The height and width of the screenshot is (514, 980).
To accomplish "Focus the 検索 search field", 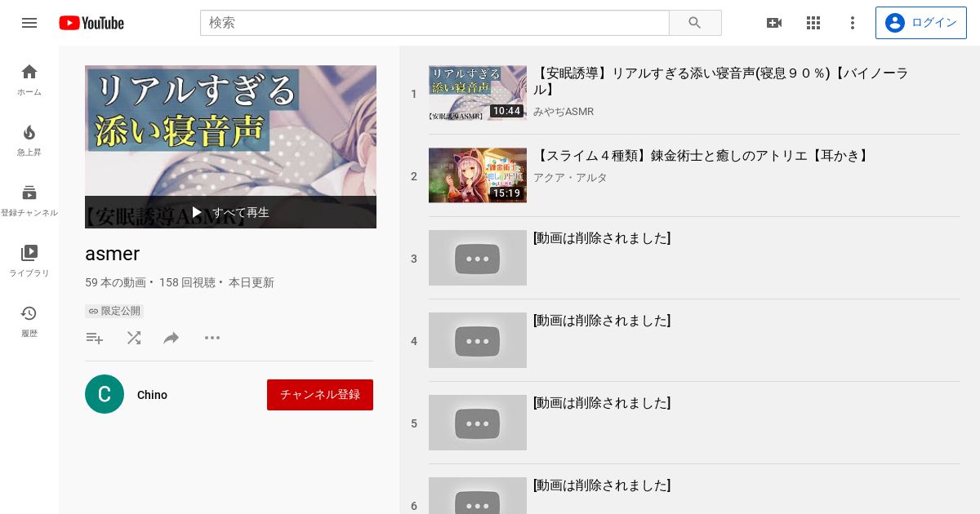I will pyautogui.click(x=434, y=23).
